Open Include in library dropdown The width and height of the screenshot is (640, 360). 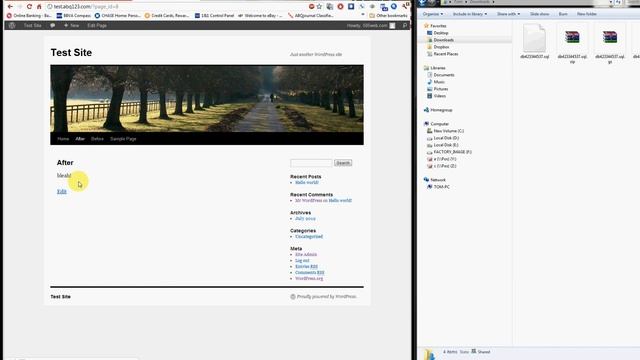(x=470, y=14)
